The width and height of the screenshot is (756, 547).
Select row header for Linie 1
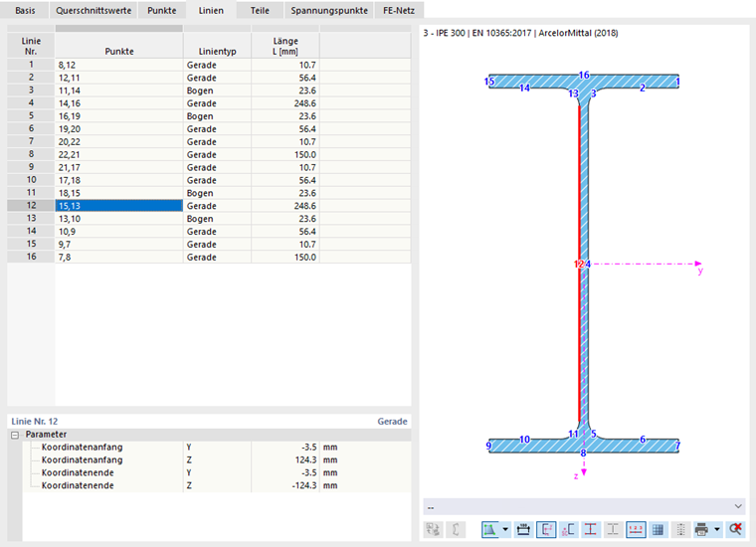tap(31, 65)
